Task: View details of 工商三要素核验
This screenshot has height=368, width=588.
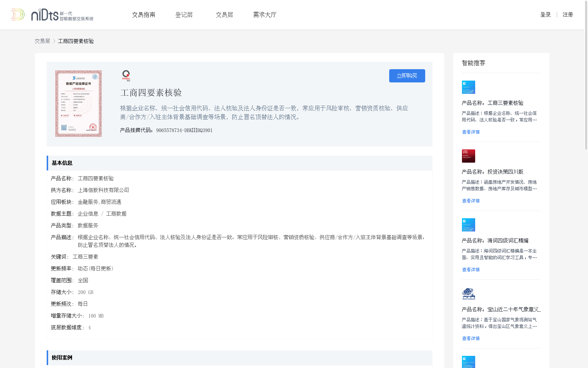Action: pos(471,132)
